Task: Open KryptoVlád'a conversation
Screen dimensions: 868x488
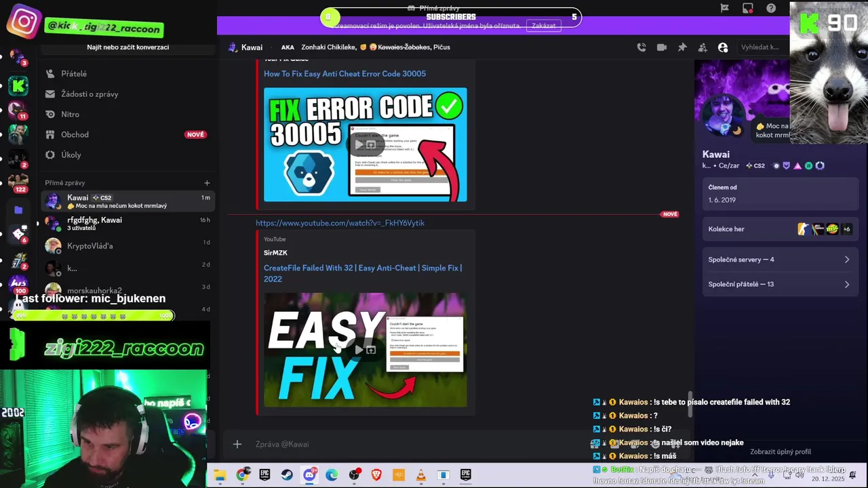Action: coord(127,246)
